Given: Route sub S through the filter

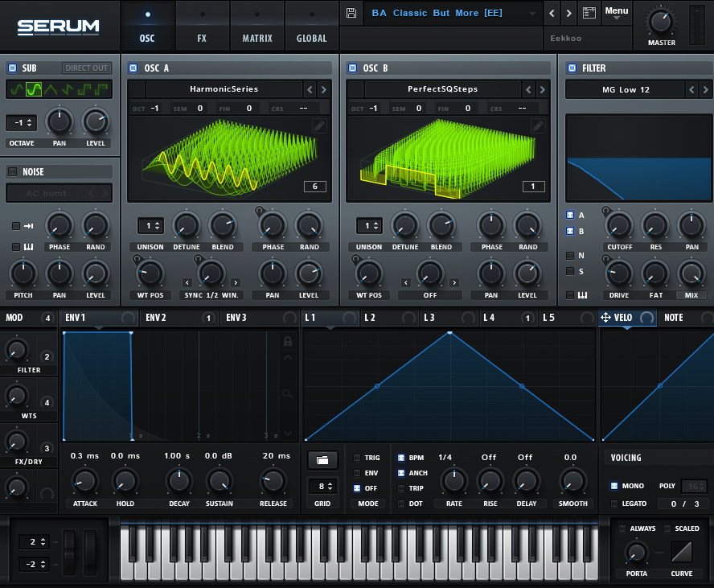Looking at the screenshot, I should (570, 271).
